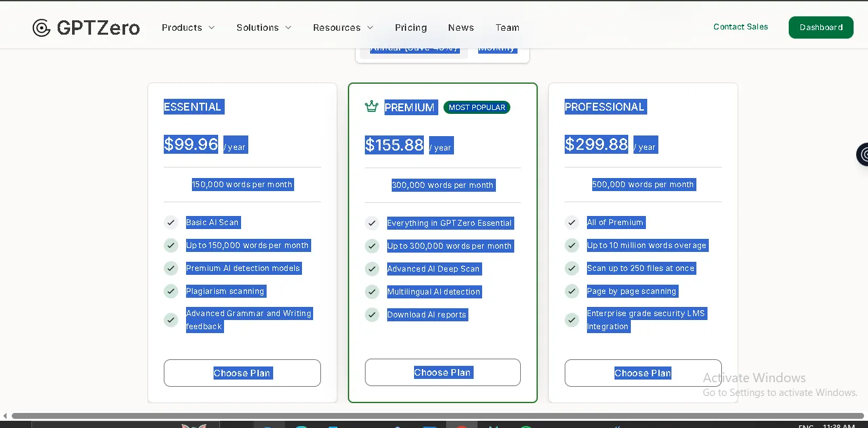This screenshot has width=868, height=428.
Task: Click the checkmark beside Up to 10 million words overage
Action: pyautogui.click(x=572, y=245)
